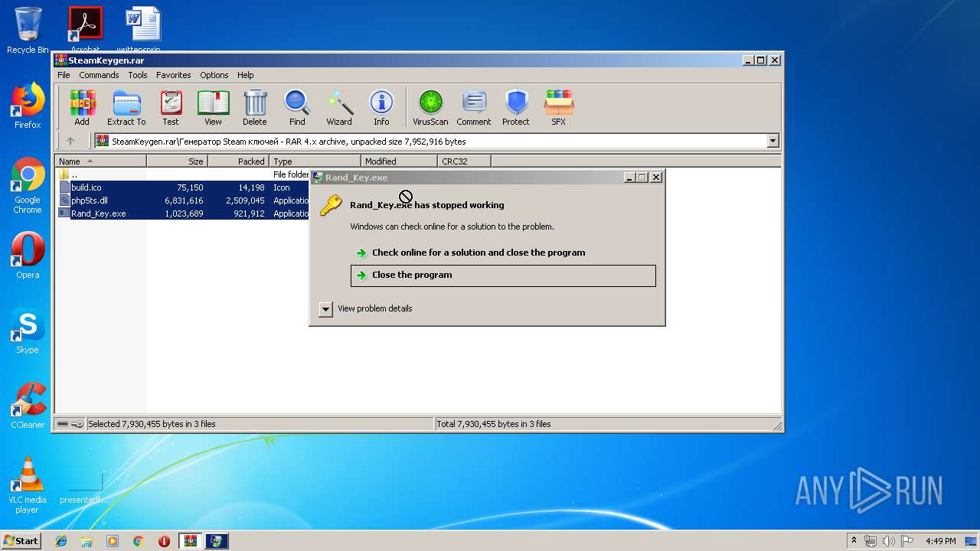Click the network tray icon
This screenshot has width=980, height=551.
click(871, 541)
